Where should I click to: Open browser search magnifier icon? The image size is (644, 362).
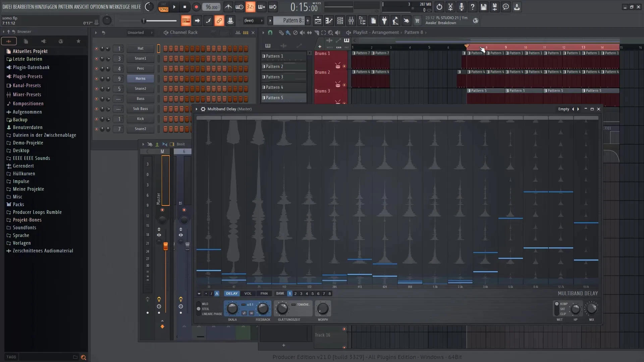point(84,357)
